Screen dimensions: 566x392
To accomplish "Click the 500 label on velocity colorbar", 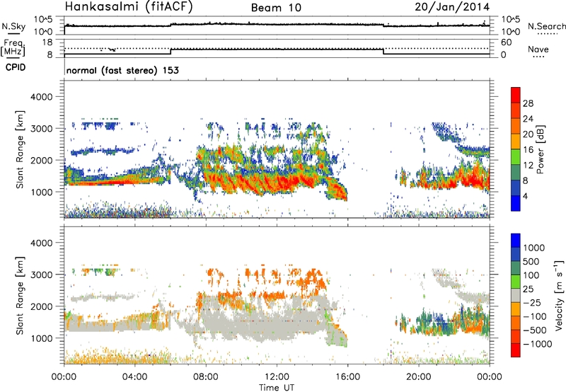I will pos(531,262).
